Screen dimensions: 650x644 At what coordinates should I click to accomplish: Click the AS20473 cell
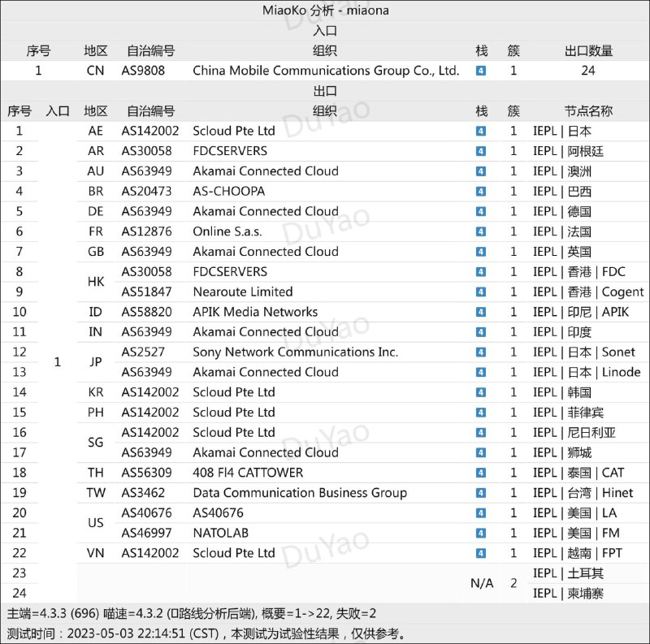pyautogui.click(x=146, y=192)
